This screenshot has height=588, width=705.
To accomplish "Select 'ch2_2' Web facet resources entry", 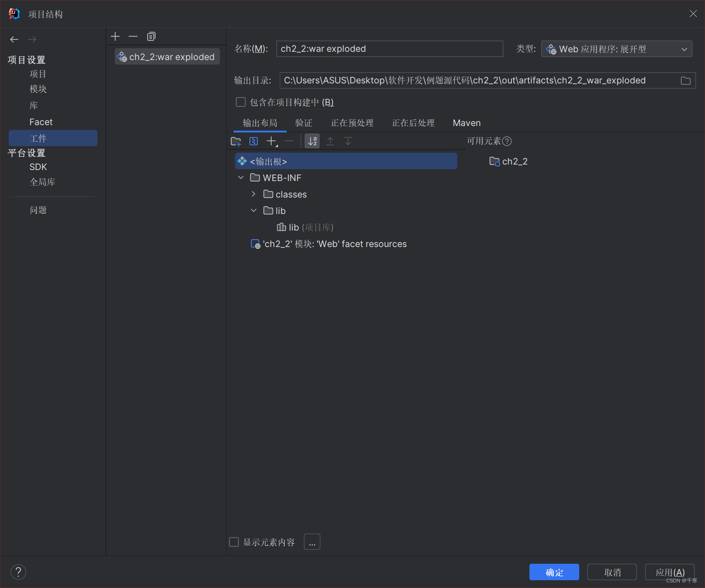I will pos(329,244).
